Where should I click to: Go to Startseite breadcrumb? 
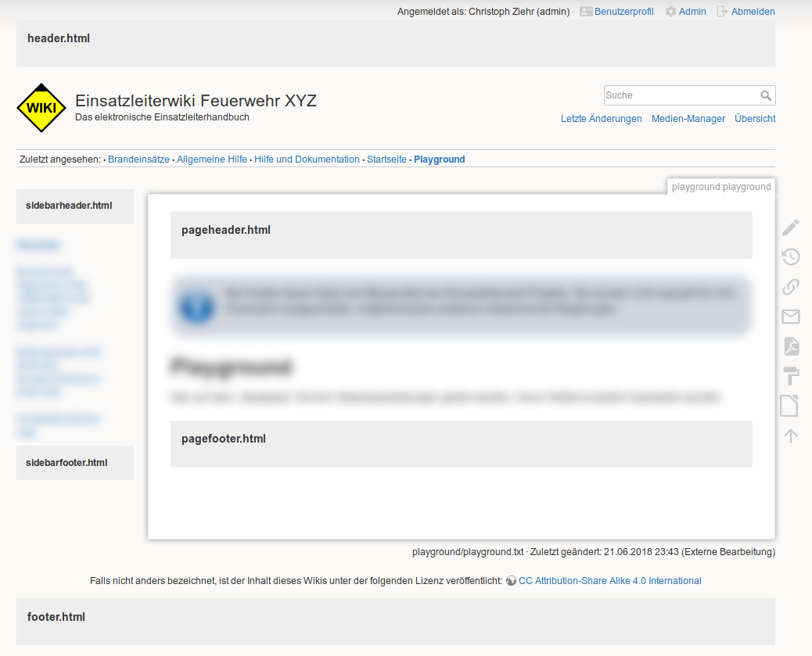coord(386,160)
